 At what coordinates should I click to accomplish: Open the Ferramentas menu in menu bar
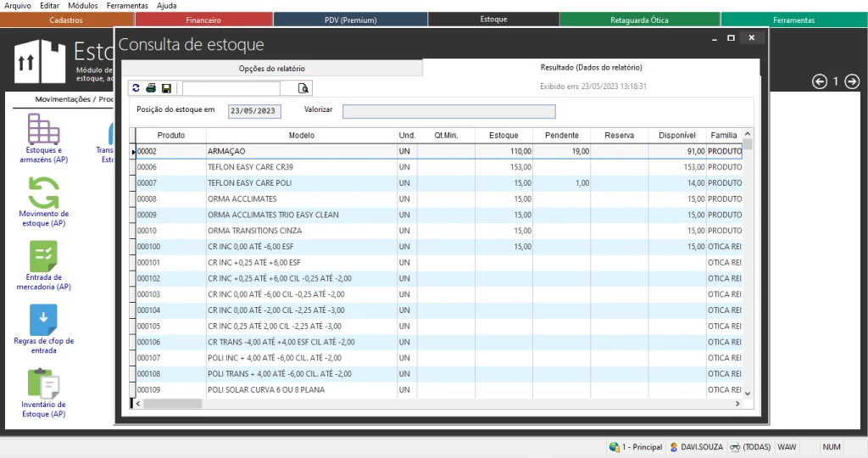coord(127,5)
